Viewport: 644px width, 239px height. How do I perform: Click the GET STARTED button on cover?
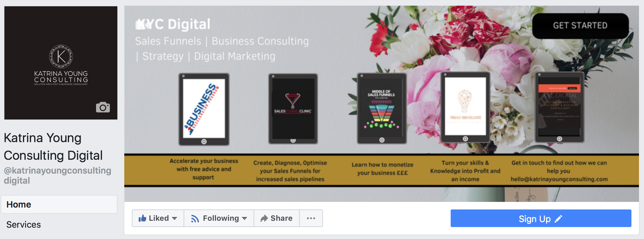[580, 26]
